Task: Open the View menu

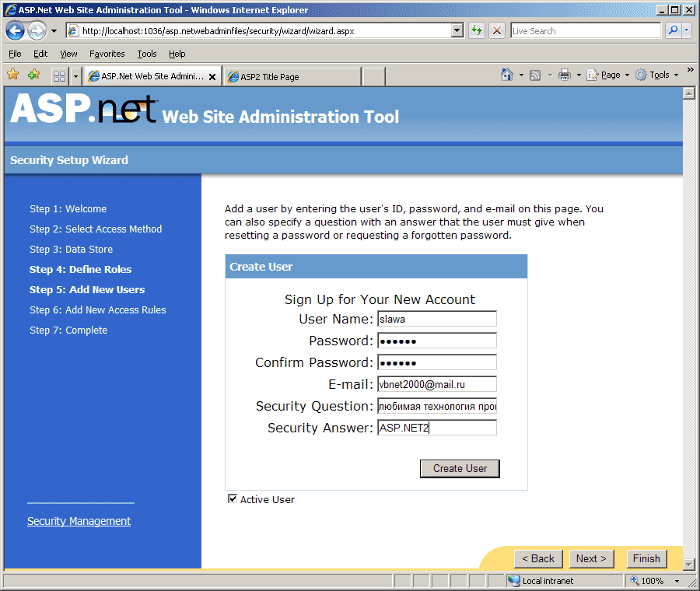Action: pos(68,54)
